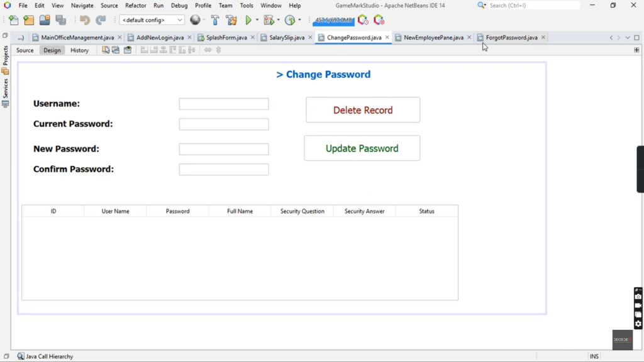The image size is (644, 362).
Task: Select the Status column header
Action: [x=427, y=211]
